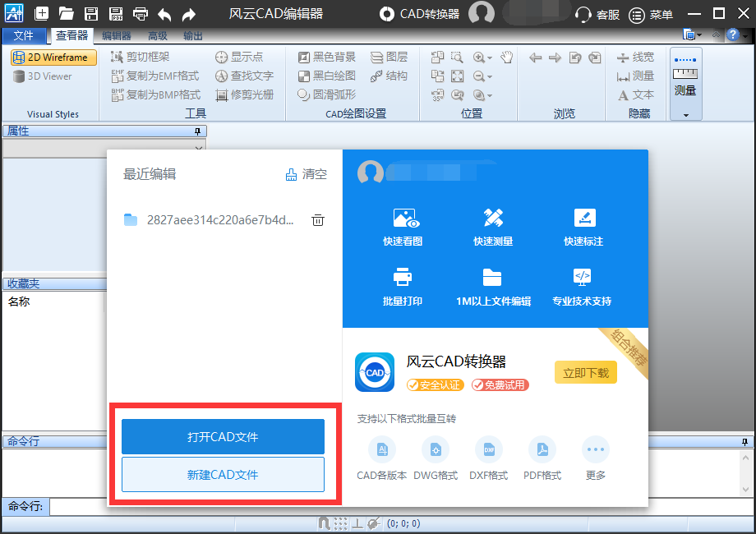This screenshot has width=756, height=534.
Task: Select 2D Wireframe visual style
Action: click(53, 58)
